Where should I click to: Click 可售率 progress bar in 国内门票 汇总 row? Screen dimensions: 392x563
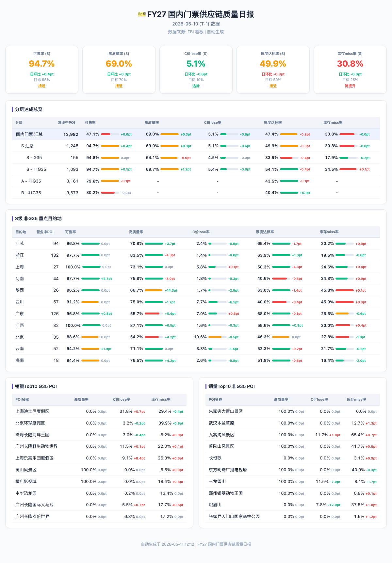click(x=110, y=134)
